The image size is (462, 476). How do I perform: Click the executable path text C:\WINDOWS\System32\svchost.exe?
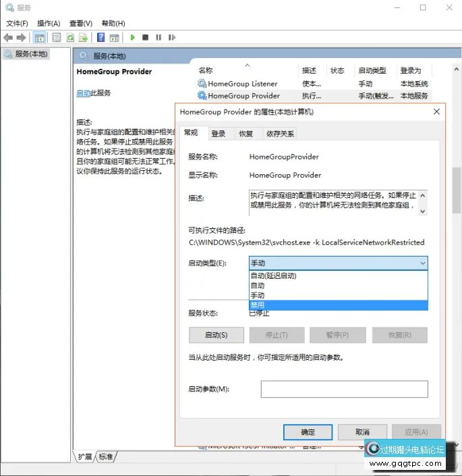pyautogui.click(x=250, y=242)
